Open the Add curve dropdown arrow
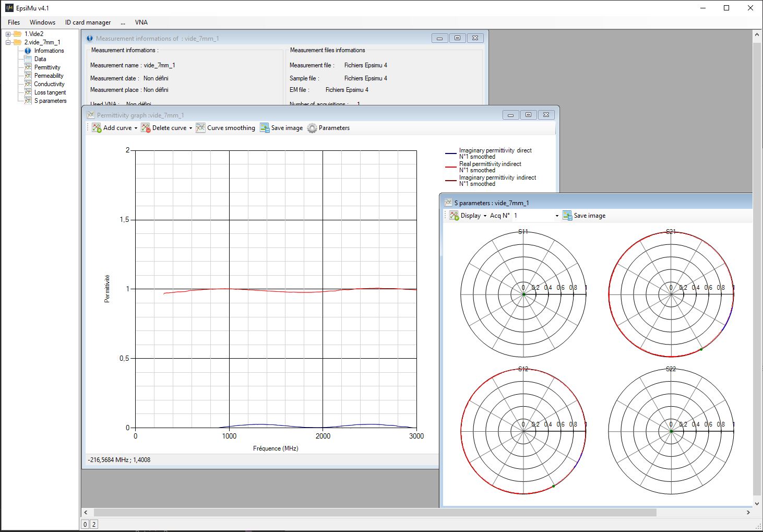 tap(136, 128)
